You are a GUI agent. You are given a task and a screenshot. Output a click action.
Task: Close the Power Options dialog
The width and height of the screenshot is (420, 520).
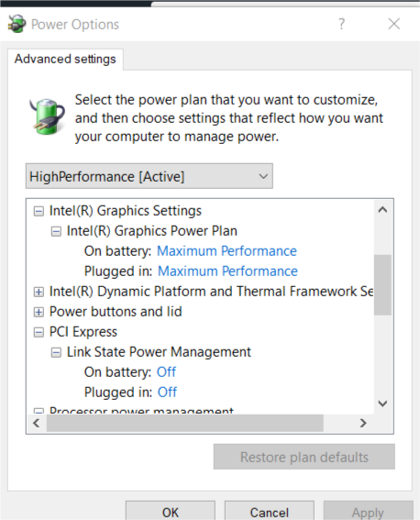pyautogui.click(x=393, y=24)
